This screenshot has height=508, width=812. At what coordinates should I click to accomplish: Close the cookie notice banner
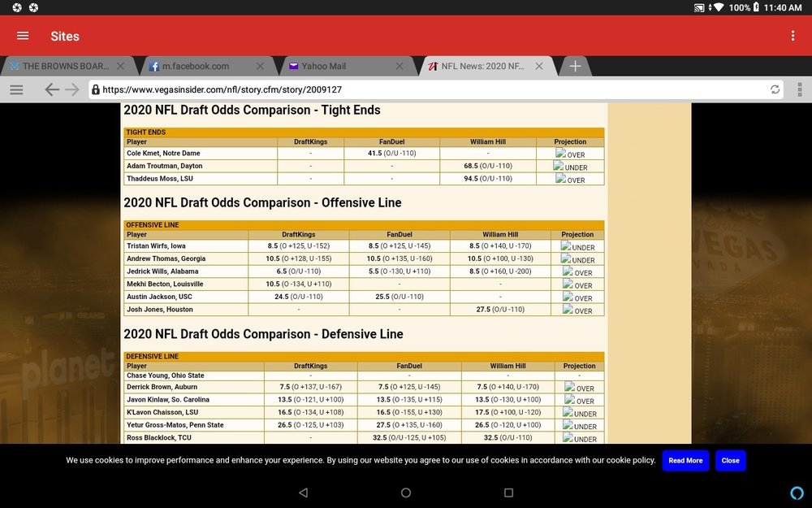click(730, 460)
